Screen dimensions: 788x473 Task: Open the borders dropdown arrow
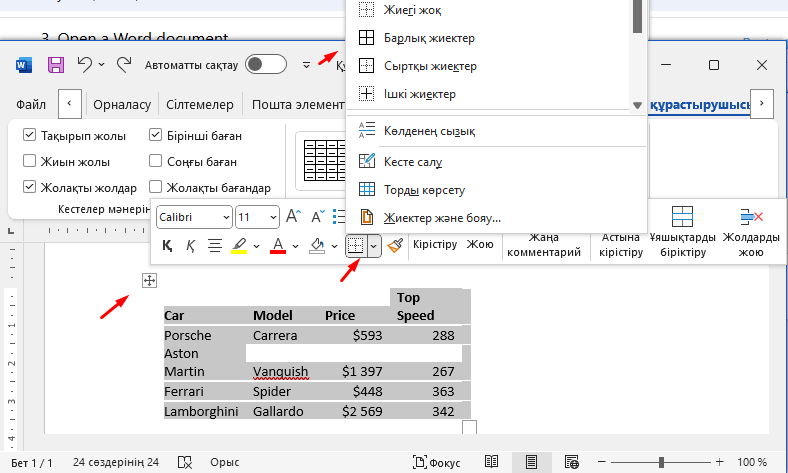[374, 246]
